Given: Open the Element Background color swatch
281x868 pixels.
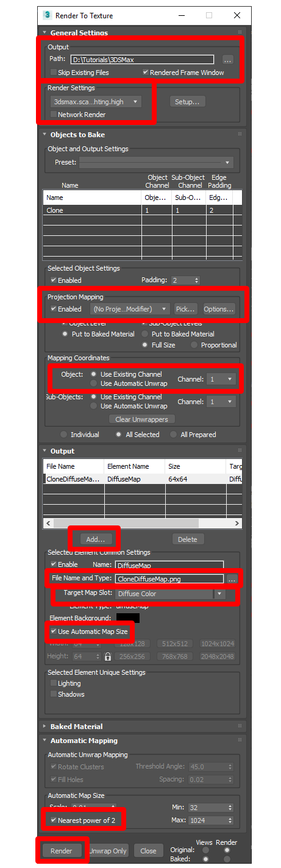Looking at the screenshot, I should point(127,618).
